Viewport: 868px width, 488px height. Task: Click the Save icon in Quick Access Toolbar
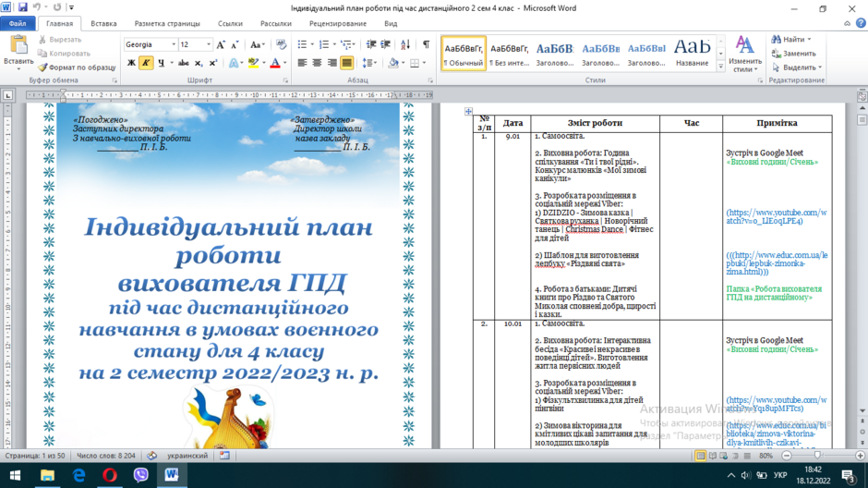tap(23, 7)
